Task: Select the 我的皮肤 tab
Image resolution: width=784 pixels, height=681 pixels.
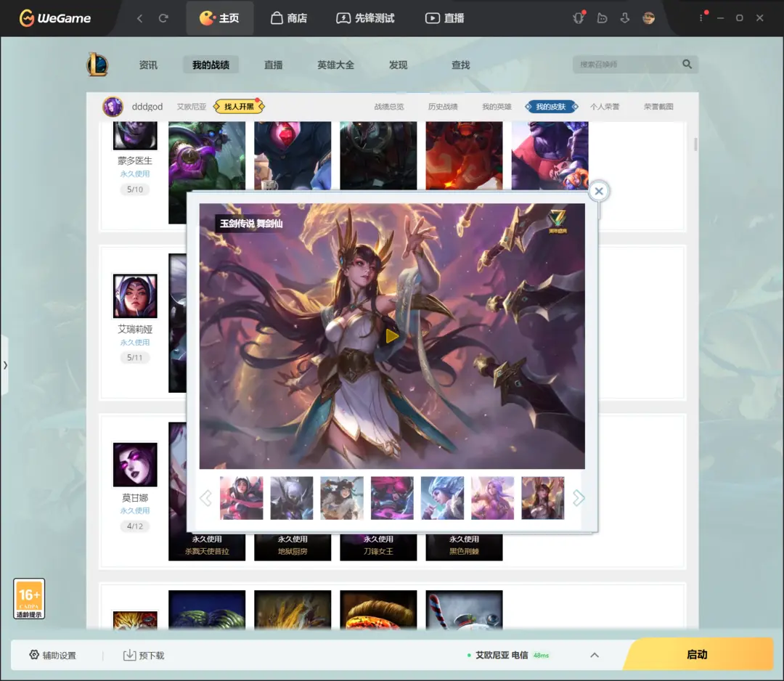Action: (551, 107)
